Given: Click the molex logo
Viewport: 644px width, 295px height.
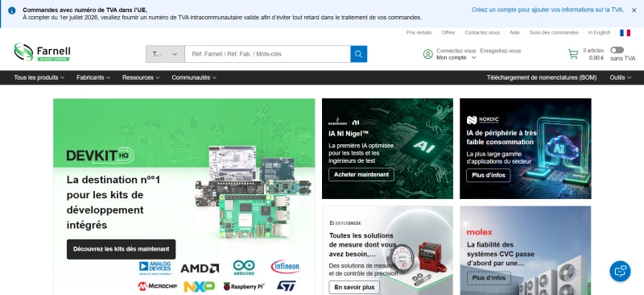Looking at the screenshot, I should [479, 232].
